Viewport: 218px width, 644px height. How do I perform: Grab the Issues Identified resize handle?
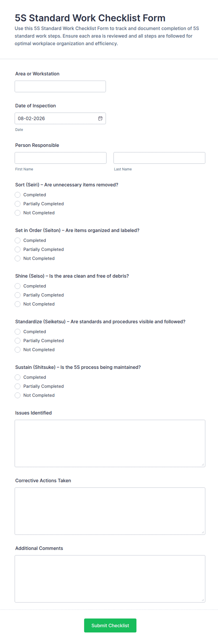coord(203,464)
